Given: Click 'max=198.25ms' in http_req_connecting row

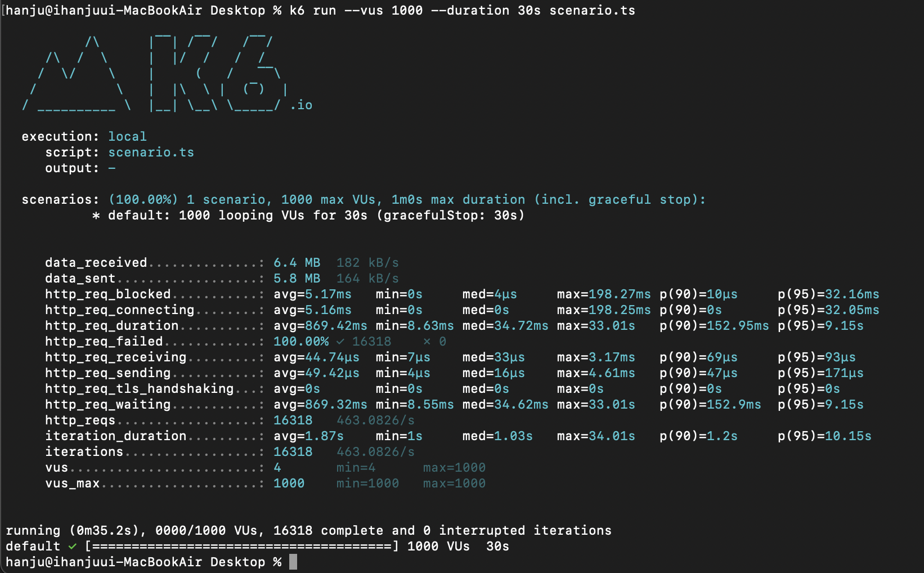Looking at the screenshot, I should pyautogui.click(x=604, y=310).
